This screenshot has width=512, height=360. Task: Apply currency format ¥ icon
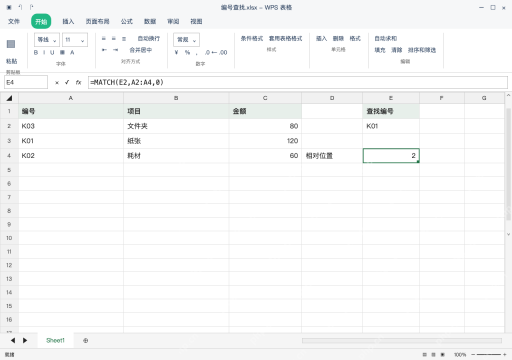(x=177, y=52)
